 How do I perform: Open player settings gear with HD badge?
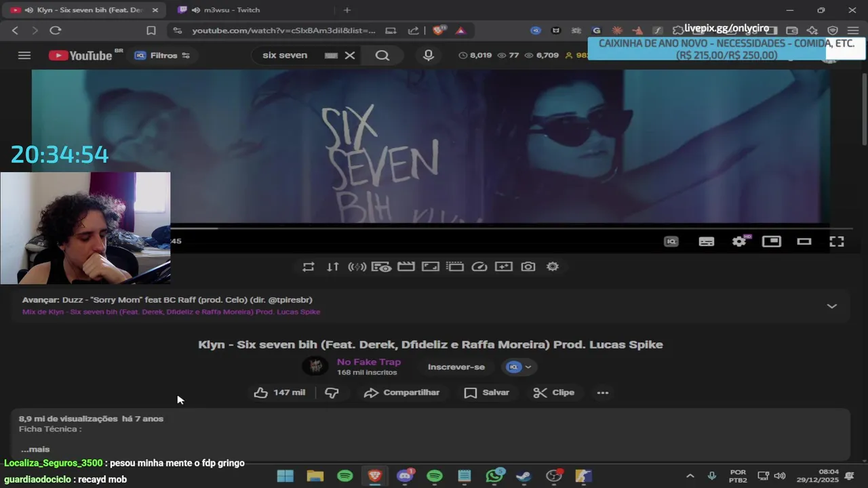(x=739, y=241)
